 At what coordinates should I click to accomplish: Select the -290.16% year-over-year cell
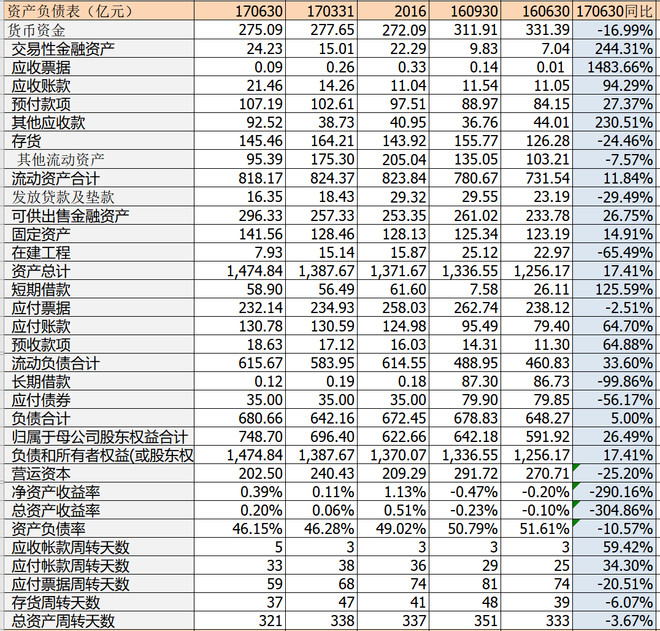[x=615, y=492]
